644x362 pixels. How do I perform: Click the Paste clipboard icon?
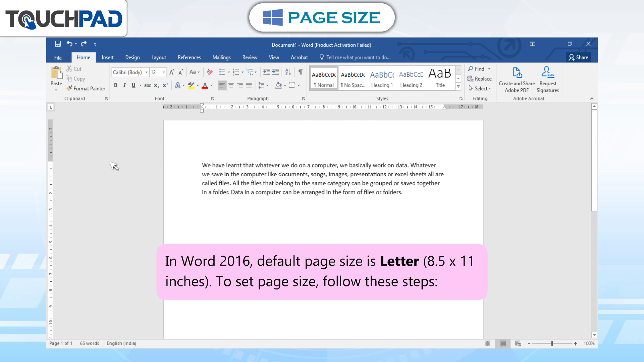[x=56, y=73]
